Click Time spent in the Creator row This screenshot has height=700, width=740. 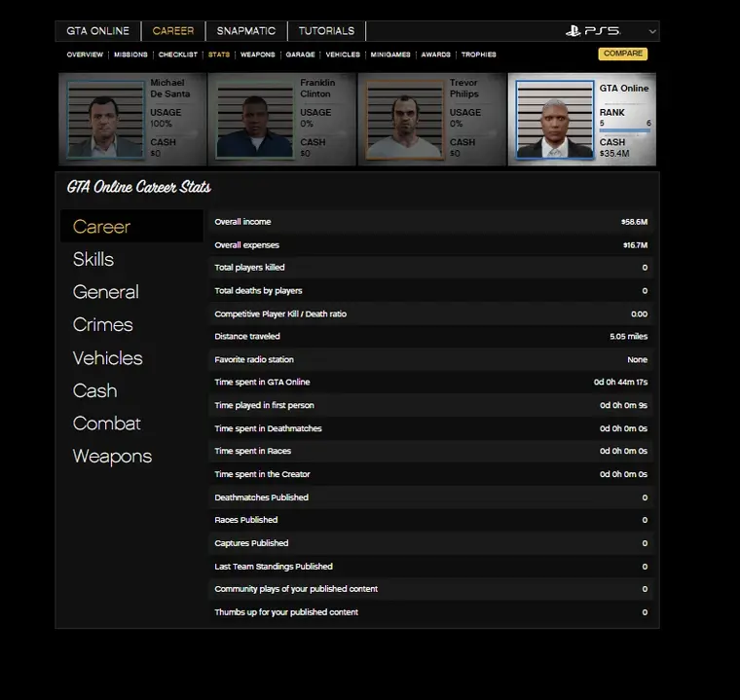coord(431,474)
